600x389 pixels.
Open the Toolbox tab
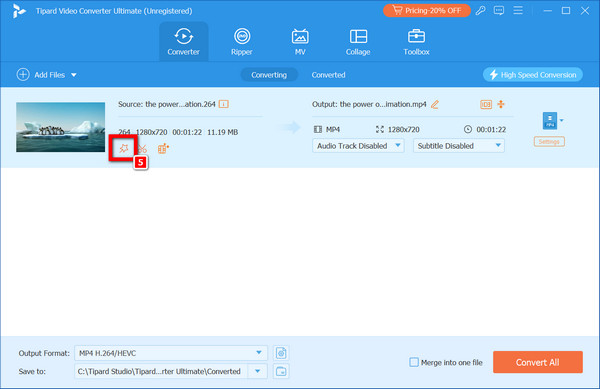tap(416, 41)
